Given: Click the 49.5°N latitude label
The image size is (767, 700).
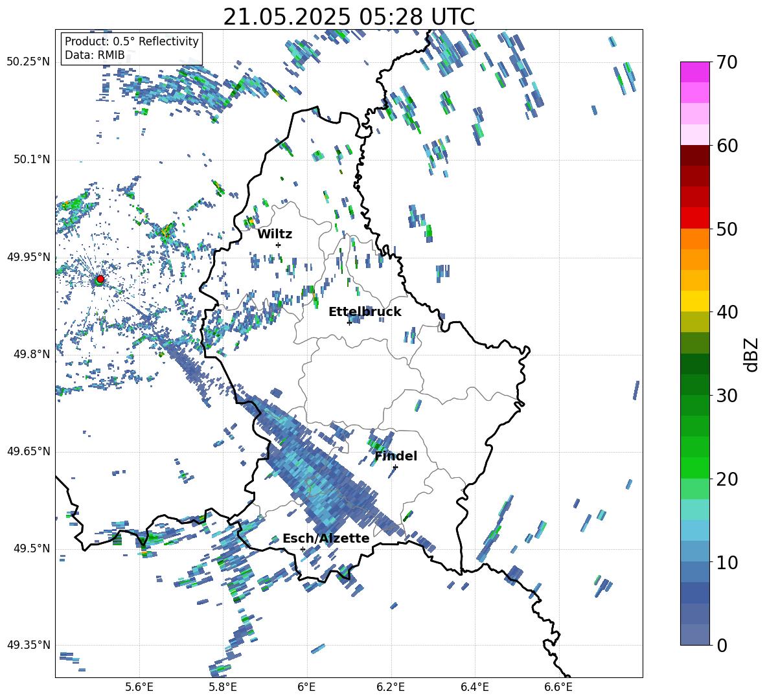Looking at the screenshot, I should click(31, 548).
